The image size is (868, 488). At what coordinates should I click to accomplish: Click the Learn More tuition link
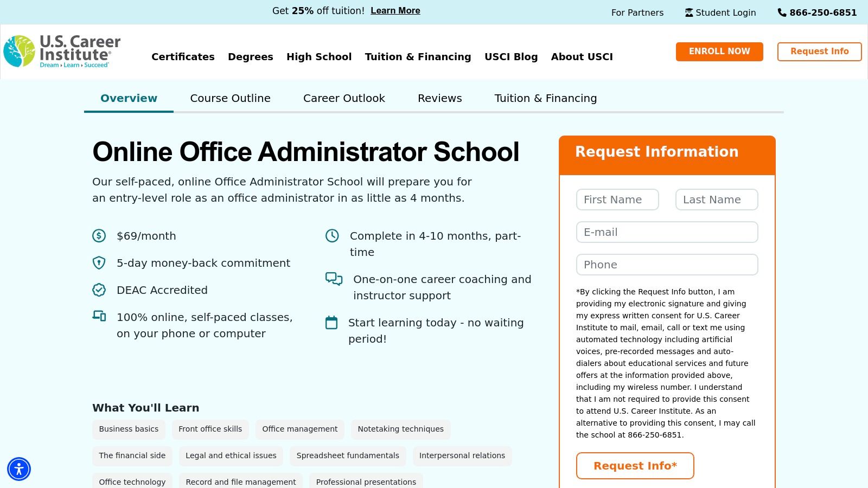395,10
